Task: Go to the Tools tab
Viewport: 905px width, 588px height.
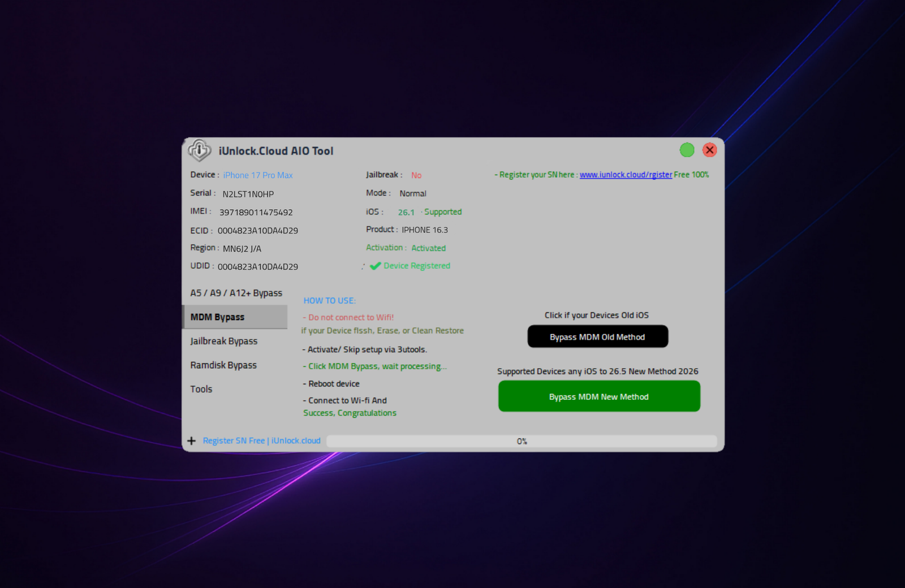Action: click(x=201, y=389)
